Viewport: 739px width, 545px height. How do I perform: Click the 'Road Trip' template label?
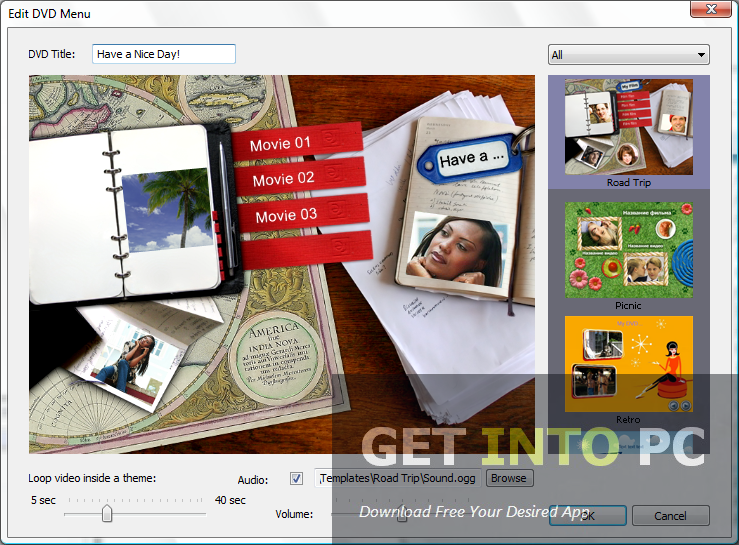[629, 182]
